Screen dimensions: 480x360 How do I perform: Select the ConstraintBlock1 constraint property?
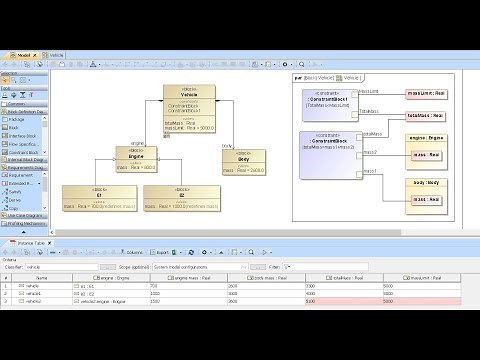330,105
